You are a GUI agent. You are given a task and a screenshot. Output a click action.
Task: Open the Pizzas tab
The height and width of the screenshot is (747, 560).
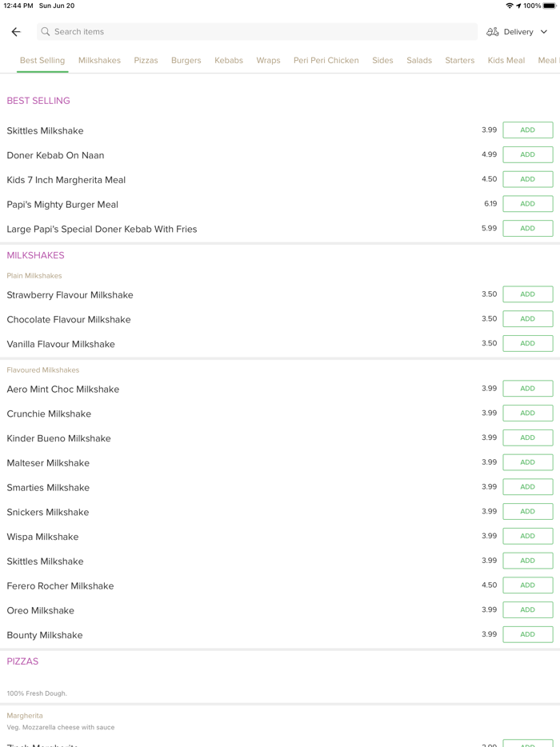[x=146, y=61]
